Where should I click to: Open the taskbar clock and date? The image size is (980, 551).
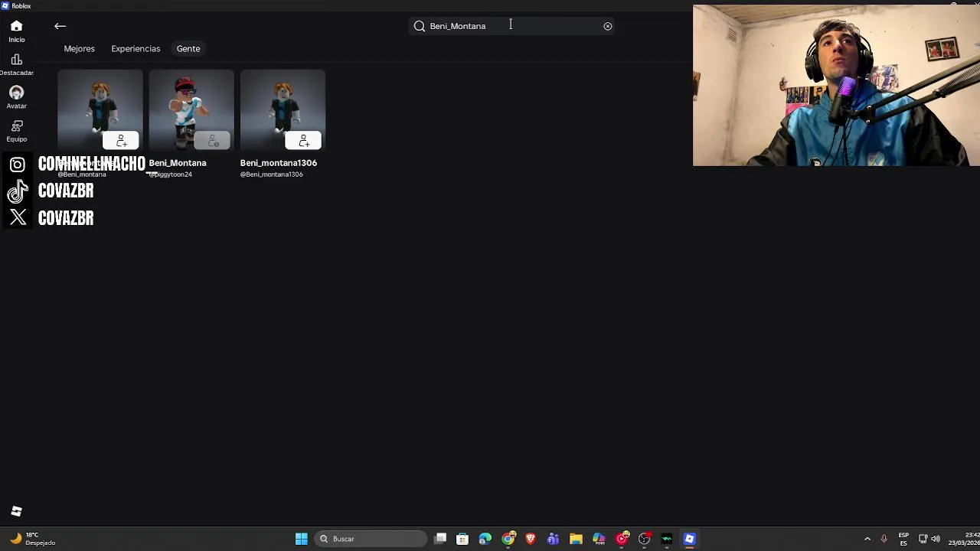[965, 539]
